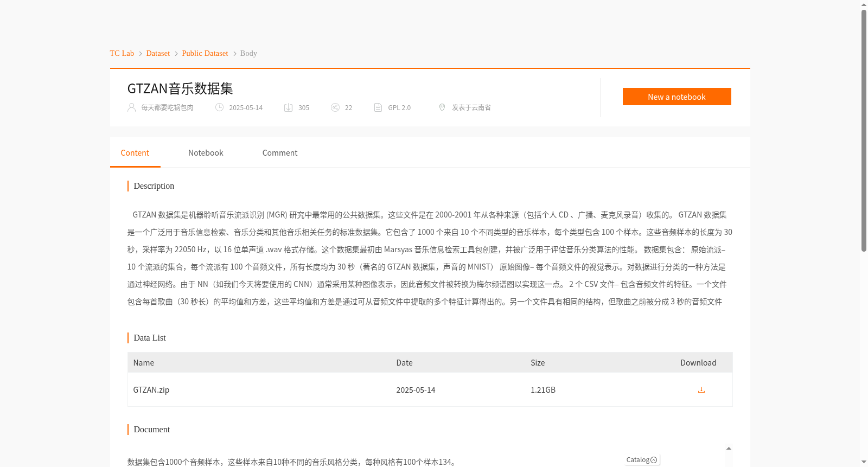Click the GPL 2.0 license text

tap(399, 107)
